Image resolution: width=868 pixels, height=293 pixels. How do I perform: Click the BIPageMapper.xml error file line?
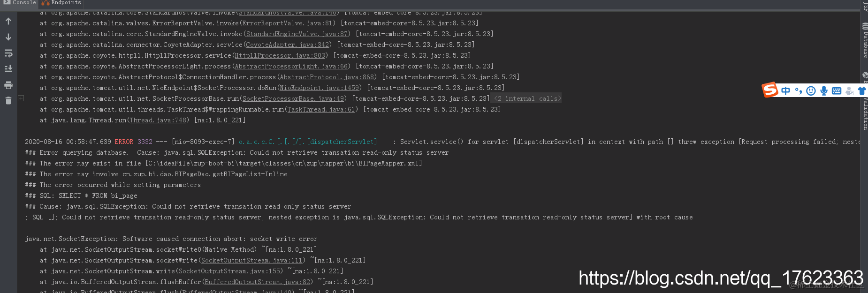pyautogui.click(x=223, y=163)
